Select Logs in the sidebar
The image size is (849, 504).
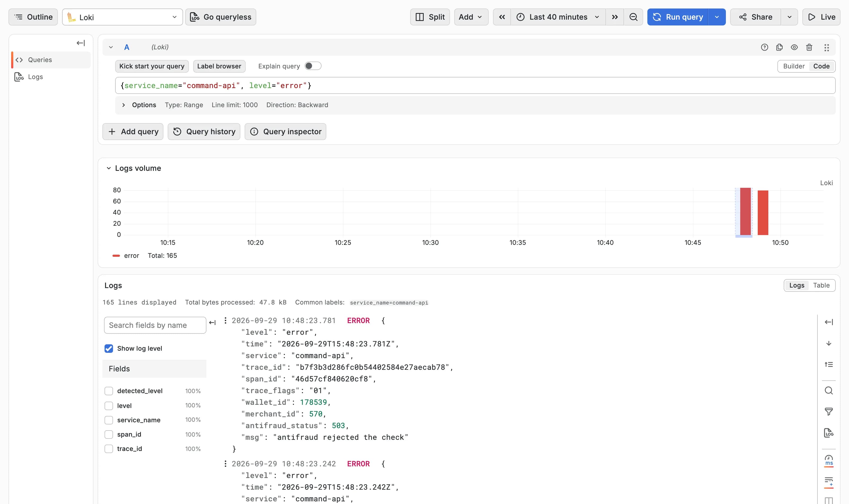click(x=51, y=77)
